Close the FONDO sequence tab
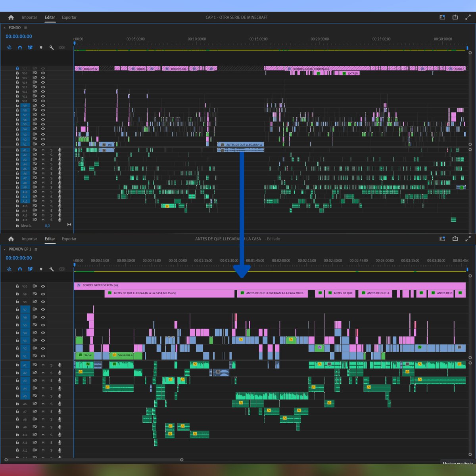Viewport: 476px width, 476px height. point(4,28)
